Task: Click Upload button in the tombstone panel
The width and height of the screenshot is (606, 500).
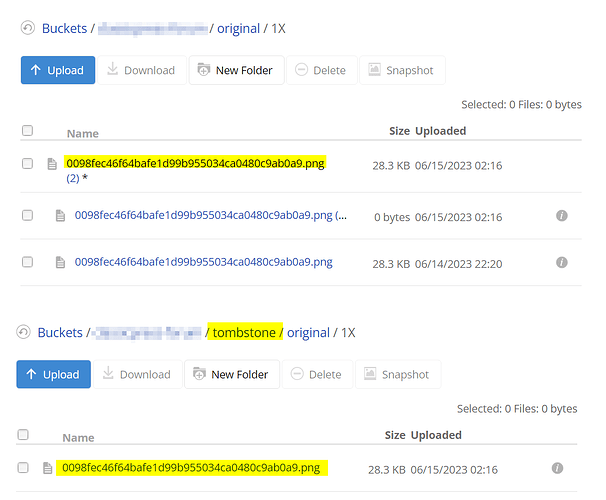Action: coord(53,374)
